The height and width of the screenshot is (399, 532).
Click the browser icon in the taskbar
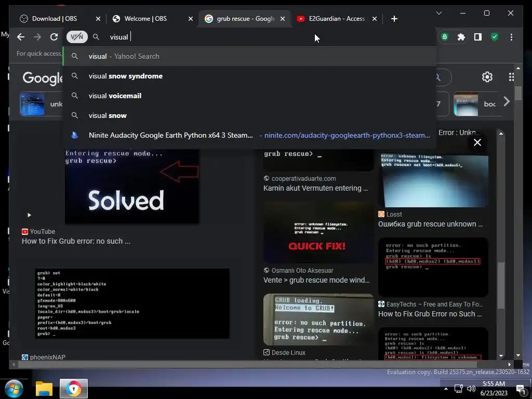tap(74, 389)
